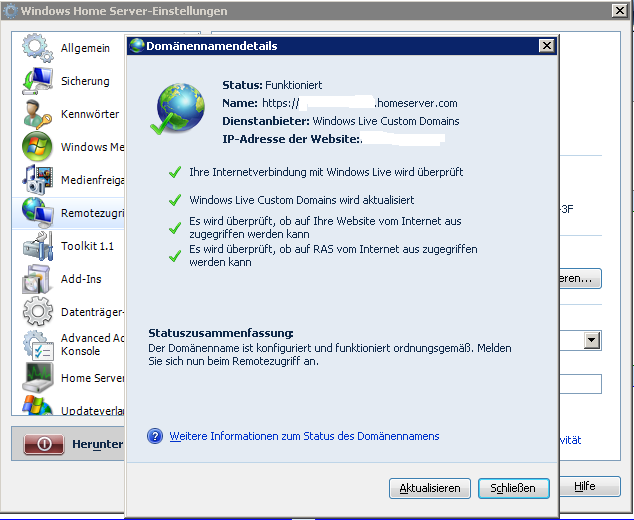
Task: Click the Dienstanbieter Windows Live Custom Domains text
Action: (341, 121)
